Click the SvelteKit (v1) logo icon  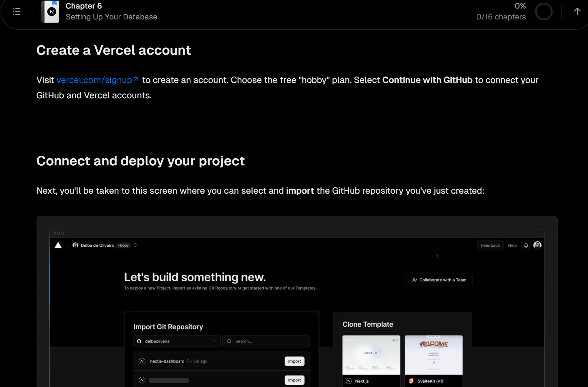point(411,381)
